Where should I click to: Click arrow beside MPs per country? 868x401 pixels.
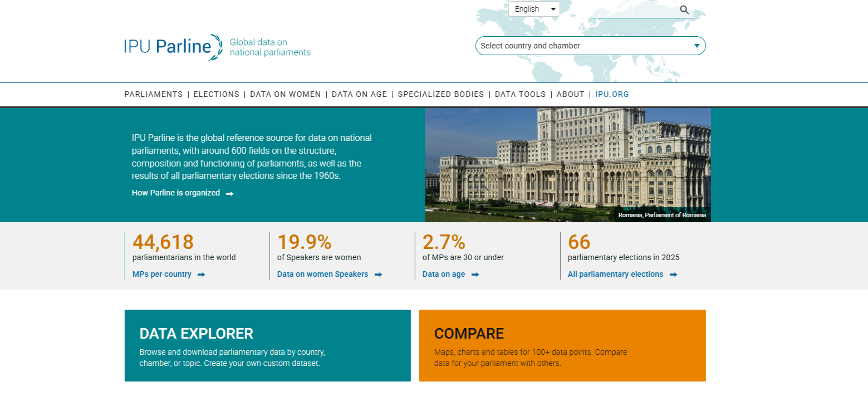[x=201, y=275]
